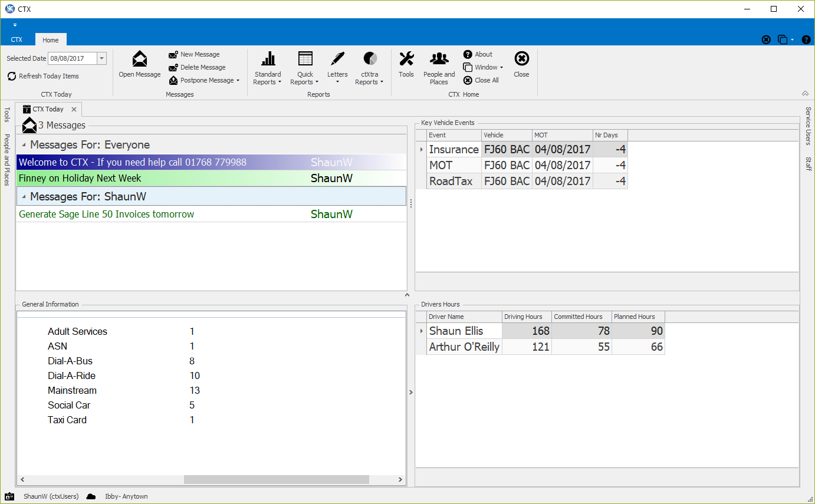The width and height of the screenshot is (815, 504).
Task: Sort by the Nr Days column header
Action: (610, 135)
